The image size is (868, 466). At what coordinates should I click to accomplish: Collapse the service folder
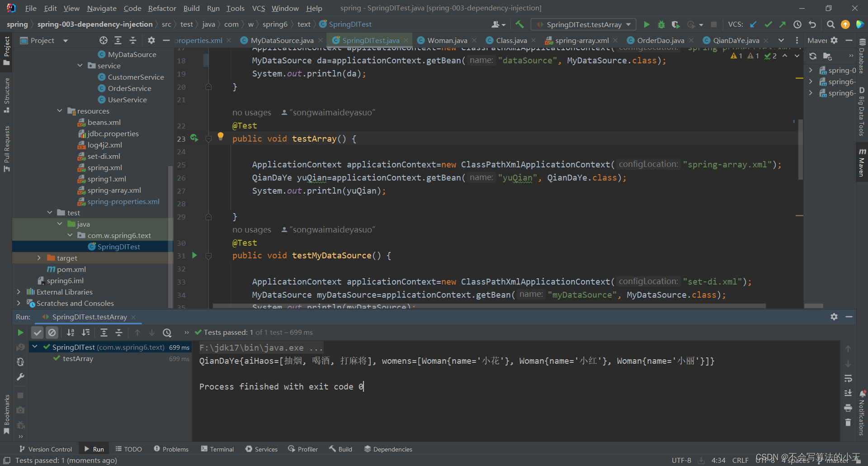(80, 66)
